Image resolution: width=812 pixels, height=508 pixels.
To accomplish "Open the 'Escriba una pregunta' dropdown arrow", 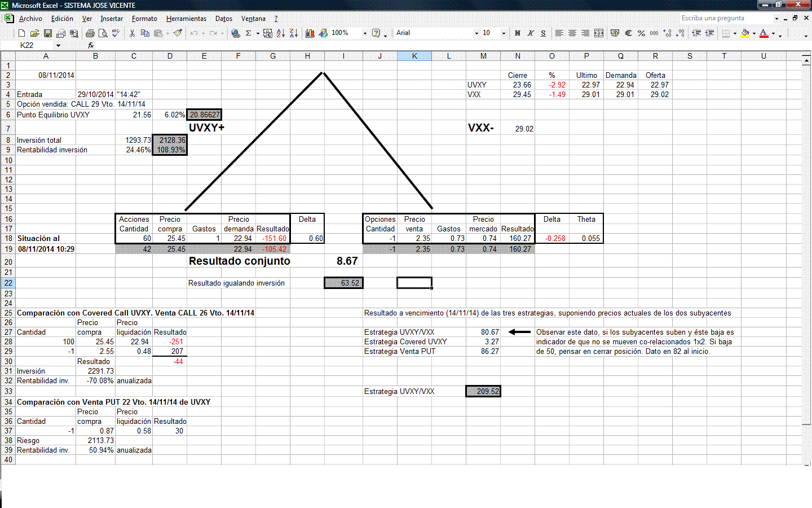I will point(776,19).
